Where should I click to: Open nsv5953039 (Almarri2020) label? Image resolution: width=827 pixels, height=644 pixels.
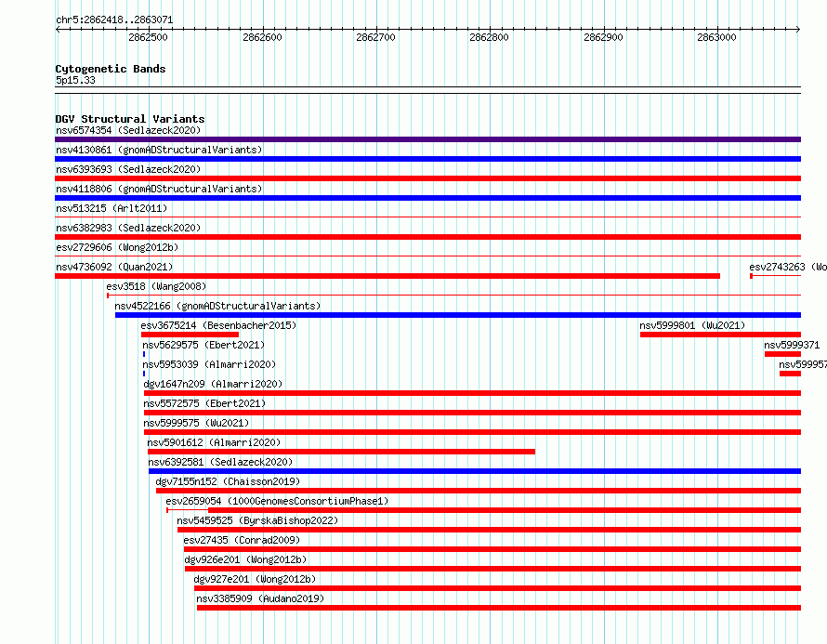coord(209,364)
